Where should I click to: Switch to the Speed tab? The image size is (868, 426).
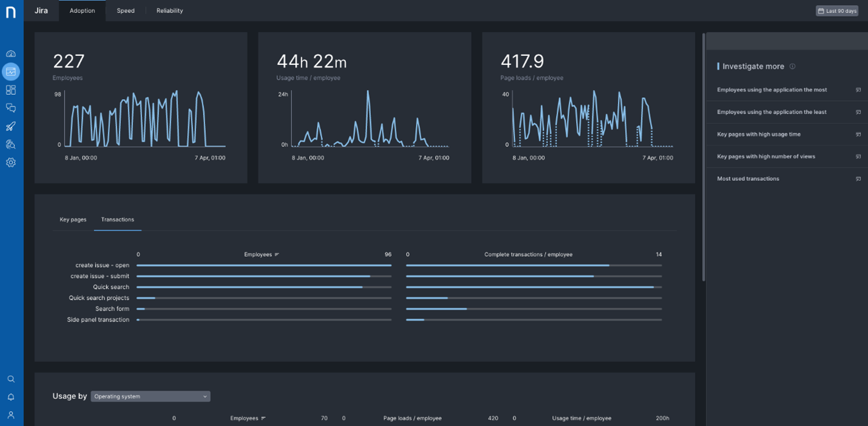[126, 11]
